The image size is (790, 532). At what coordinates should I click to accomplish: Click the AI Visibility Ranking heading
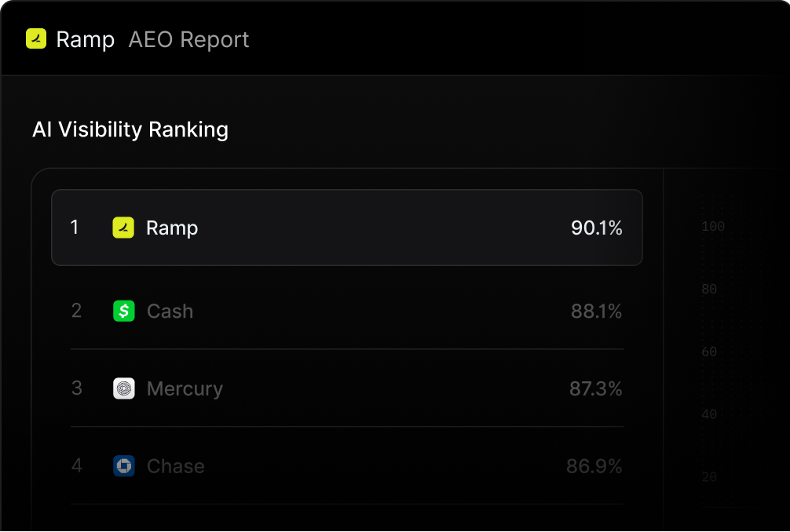(x=130, y=129)
